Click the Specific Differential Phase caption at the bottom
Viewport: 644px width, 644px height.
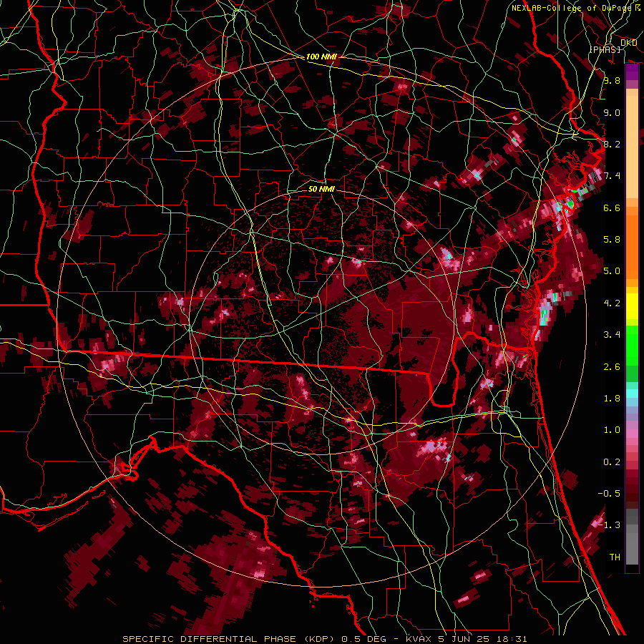click(x=324, y=639)
